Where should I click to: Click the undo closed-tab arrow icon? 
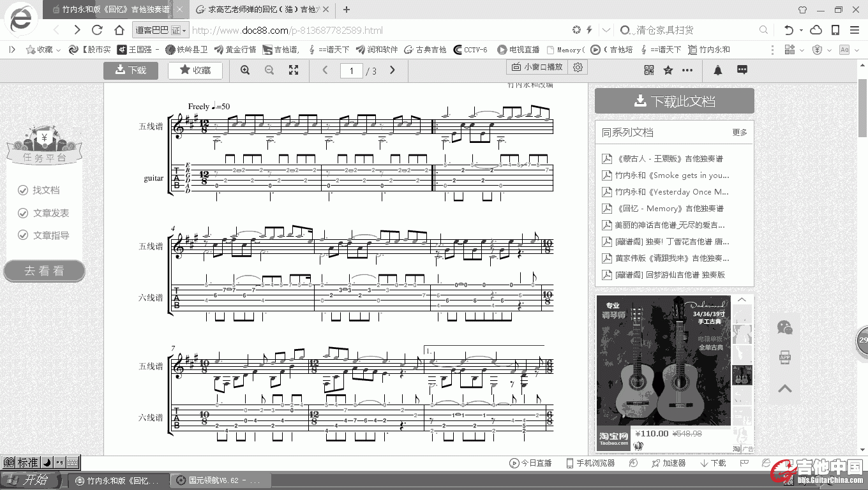point(789,30)
